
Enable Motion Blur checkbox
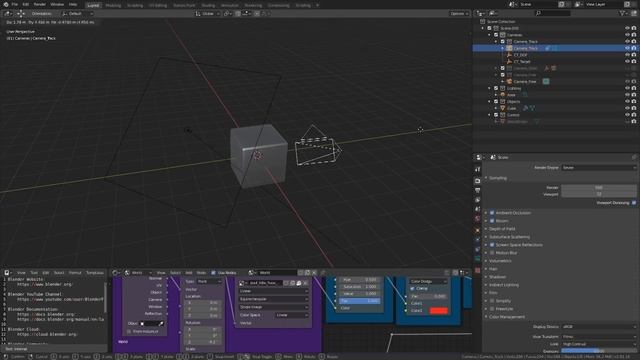tap(492, 253)
